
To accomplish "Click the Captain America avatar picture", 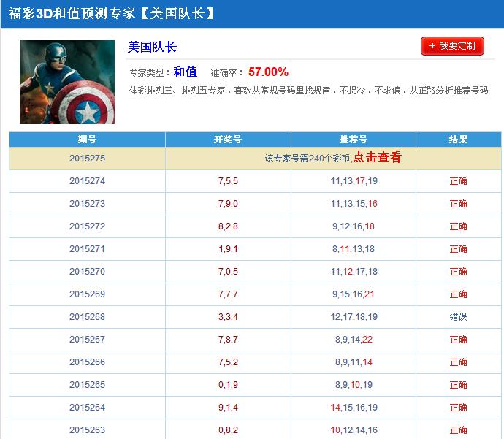I will coord(67,82).
